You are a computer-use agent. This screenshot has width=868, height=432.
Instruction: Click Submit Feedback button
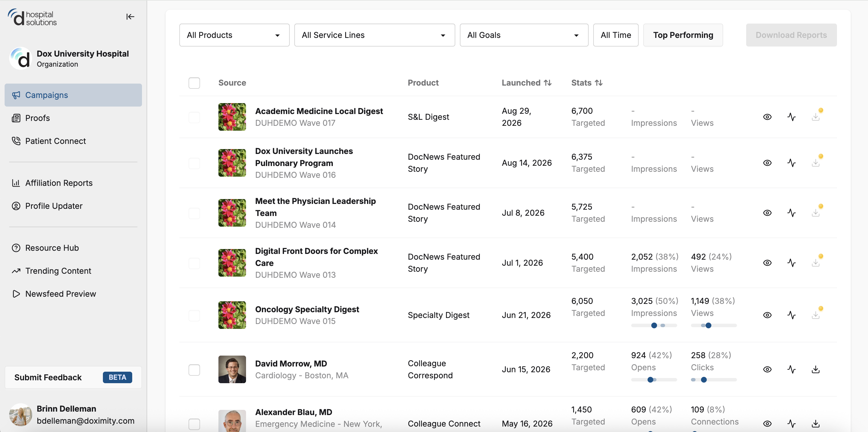pyautogui.click(x=73, y=377)
